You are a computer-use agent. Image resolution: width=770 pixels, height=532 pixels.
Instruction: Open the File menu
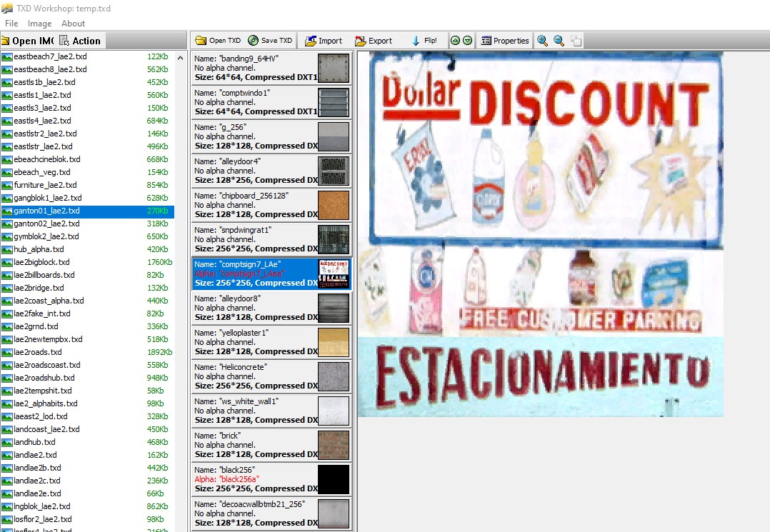coord(11,23)
